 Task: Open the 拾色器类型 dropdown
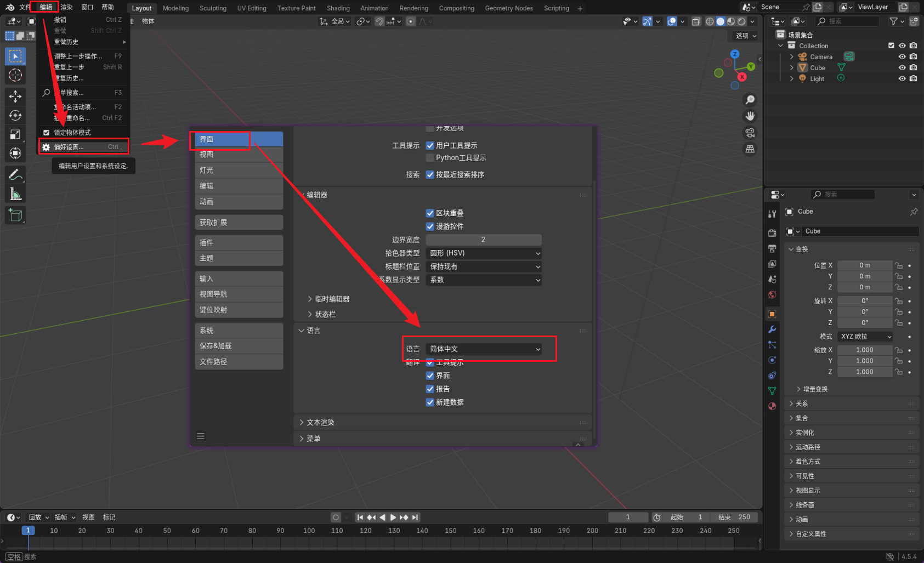[484, 253]
